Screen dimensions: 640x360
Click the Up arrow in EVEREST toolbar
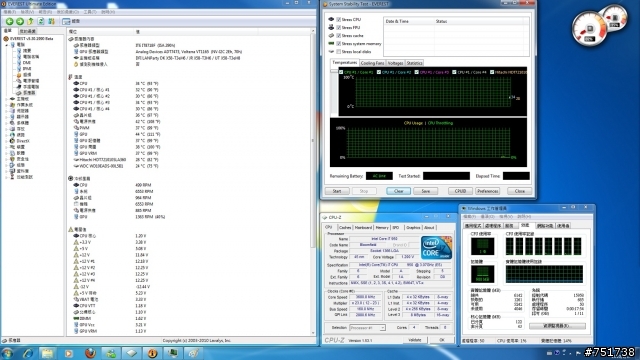[30, 21]
